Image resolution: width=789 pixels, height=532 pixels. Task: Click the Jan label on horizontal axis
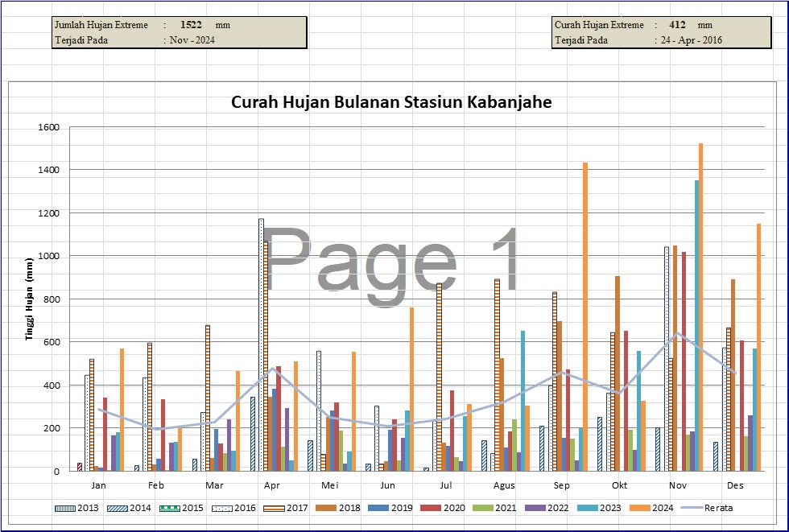(x=98, y=485)
